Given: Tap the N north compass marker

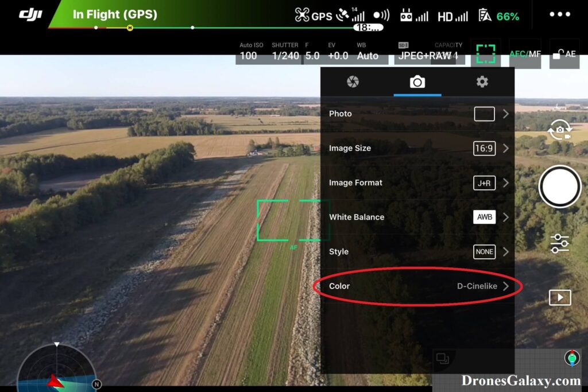Looking at the screenshot, I should (x=96, y=384).
